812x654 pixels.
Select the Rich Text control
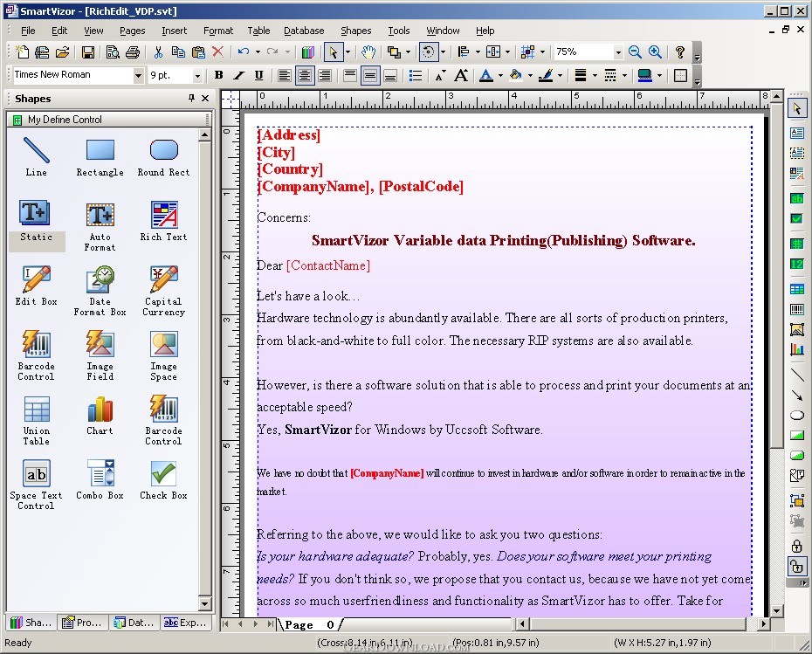coord(163,221)
